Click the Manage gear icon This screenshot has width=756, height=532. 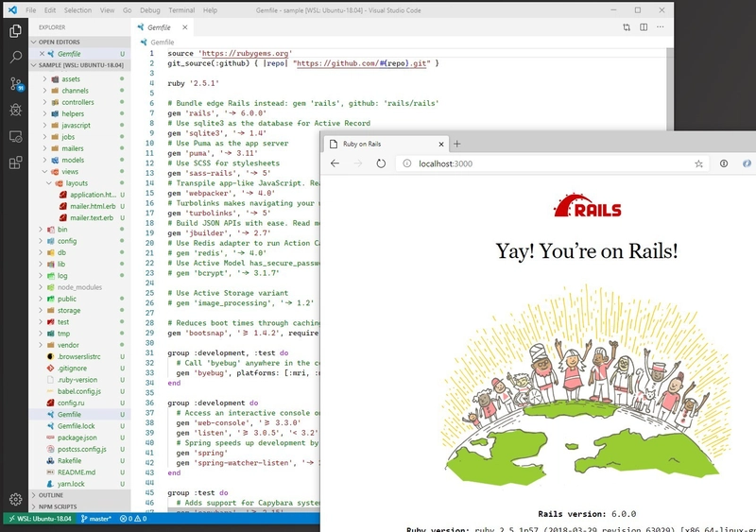(15, 498)
